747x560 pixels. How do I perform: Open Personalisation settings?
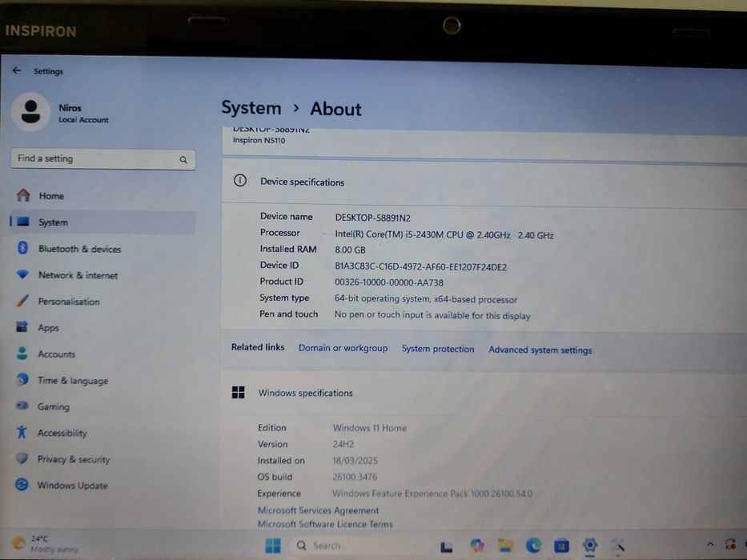(102, 302)
